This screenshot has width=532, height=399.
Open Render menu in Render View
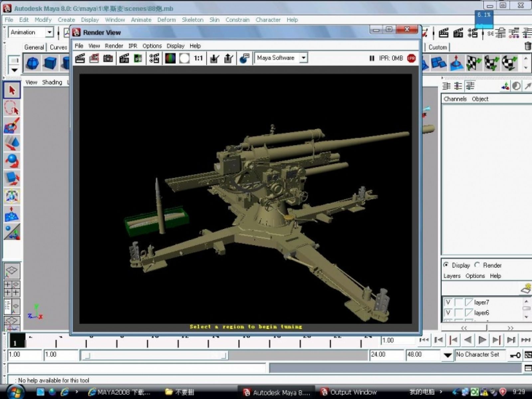tap(114, 46)
